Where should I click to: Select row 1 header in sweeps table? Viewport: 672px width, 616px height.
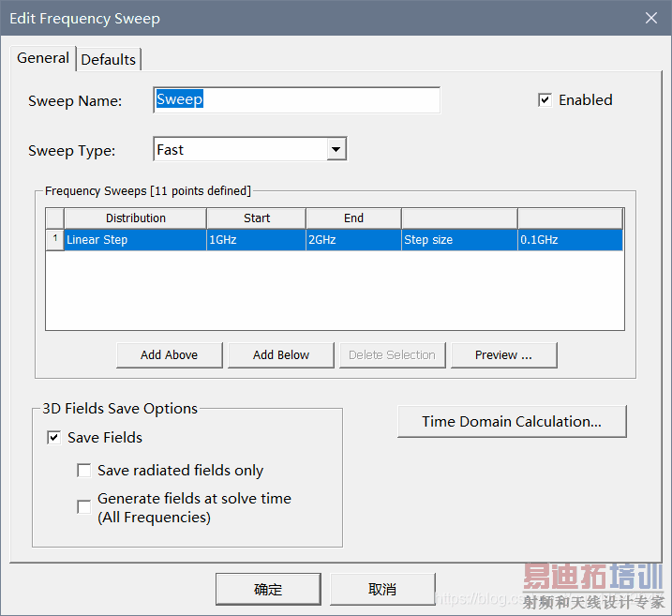click(55, 240)
